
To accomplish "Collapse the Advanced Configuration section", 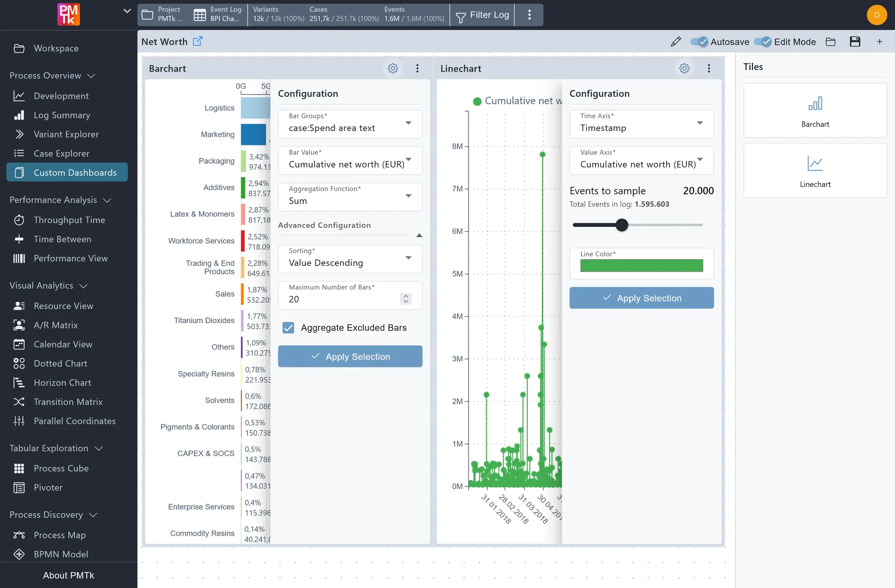I will pos(419,235).
